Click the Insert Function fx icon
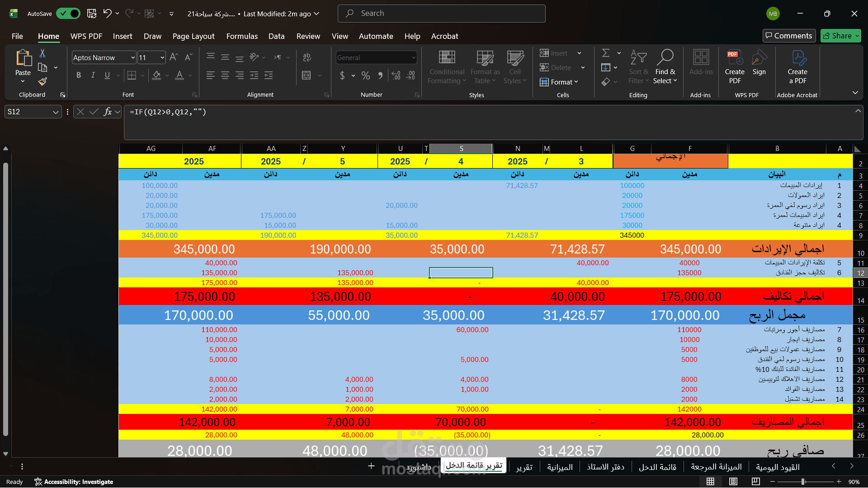The width and height of the screenshot is (868, 488). point(108,112)
